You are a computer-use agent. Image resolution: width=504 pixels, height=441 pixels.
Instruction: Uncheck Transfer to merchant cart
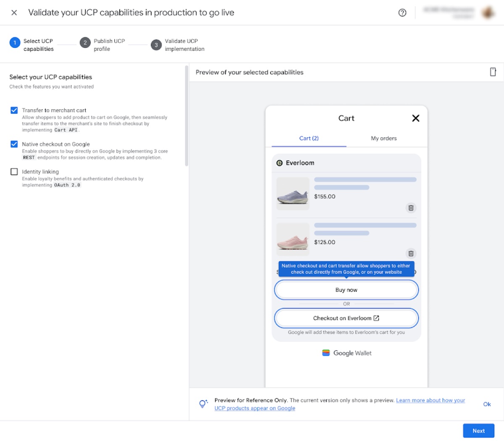point(14,110)
